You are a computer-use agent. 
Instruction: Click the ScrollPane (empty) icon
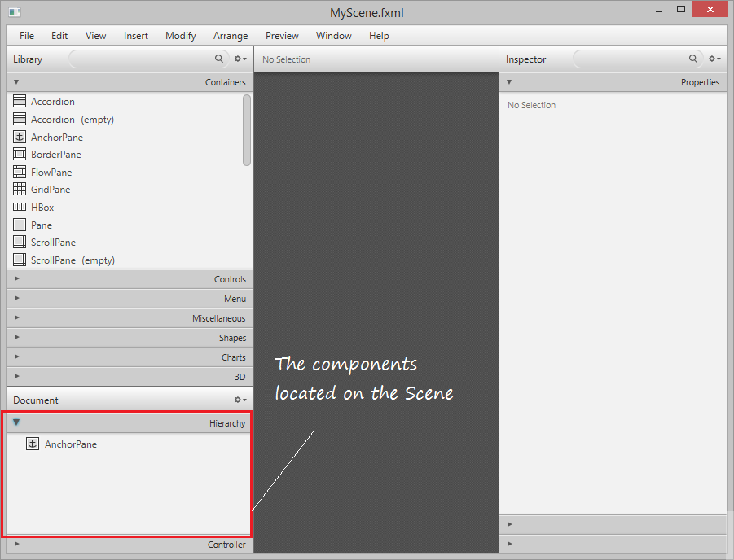click(20, 260)
